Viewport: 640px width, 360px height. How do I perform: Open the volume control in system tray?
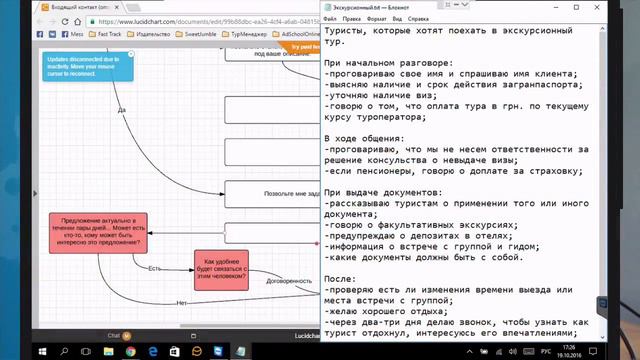[513, 351]
